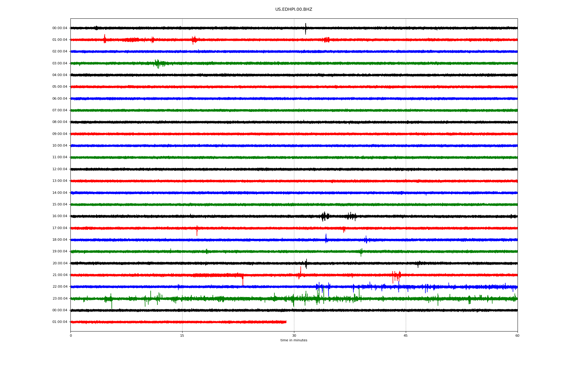Click the plot title US.EDHPI.00.BHZ
This screenshot has height=368, width=588.
coord(293,10)
